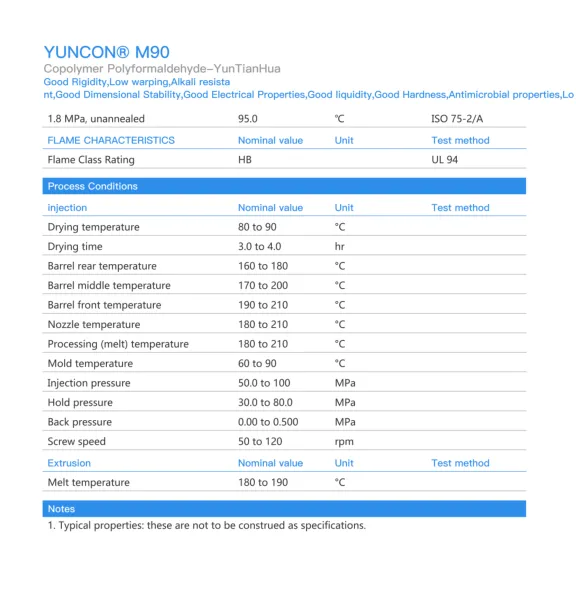Select the Melt temperature row under Extrusion
Screen dimensions: 576x610
coord(284,482)
